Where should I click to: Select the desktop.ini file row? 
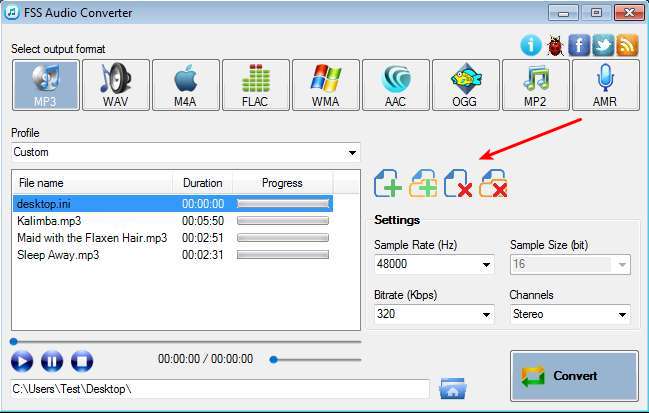pos(173,204)
